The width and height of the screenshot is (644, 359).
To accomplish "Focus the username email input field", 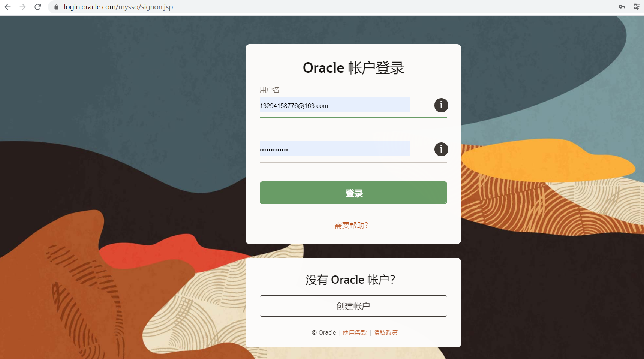I will click(334, 105).
